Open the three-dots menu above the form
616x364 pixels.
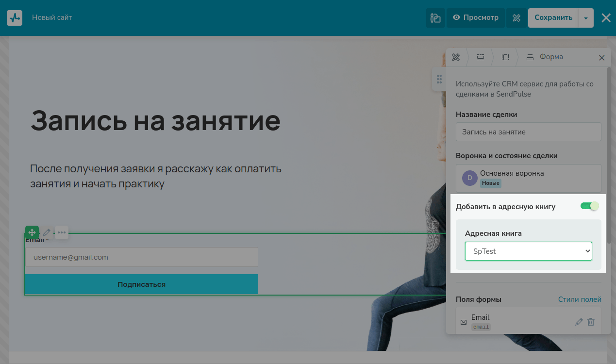(62, 232)
